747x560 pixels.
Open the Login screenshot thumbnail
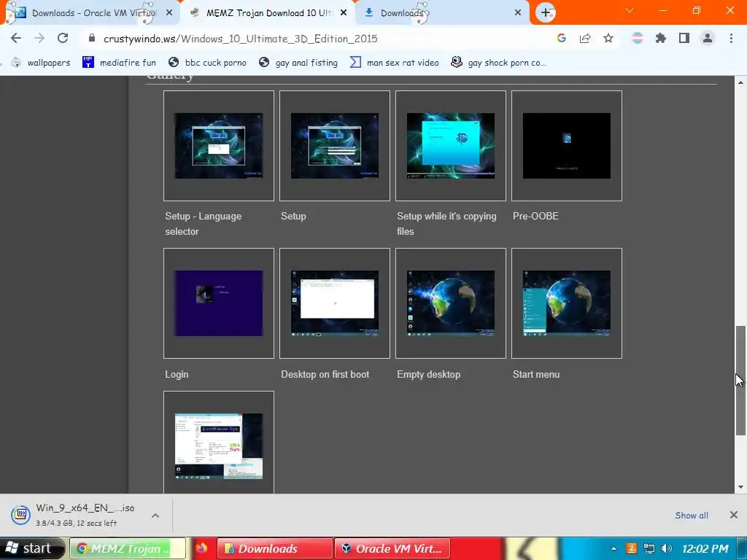[219, 303]
